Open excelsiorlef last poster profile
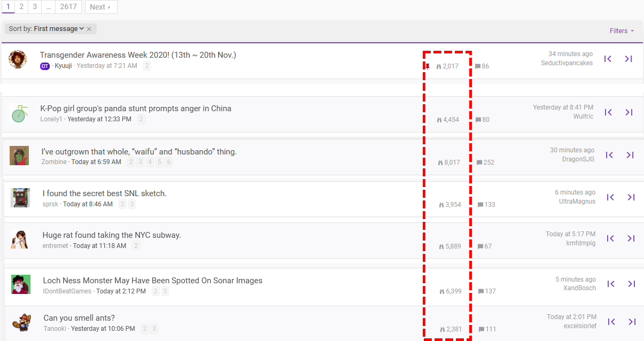The height and width of the screenshot is (341, 644). [x=580, y=326]
